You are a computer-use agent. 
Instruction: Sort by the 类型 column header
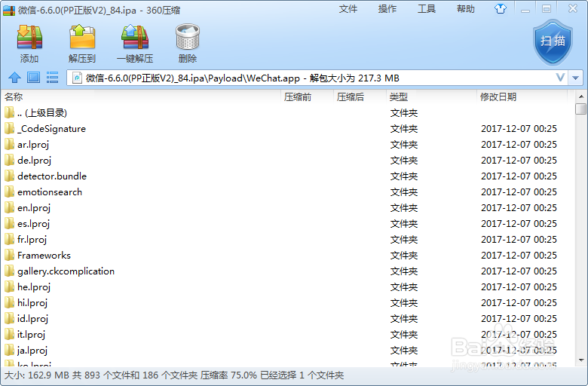(431, 97)
